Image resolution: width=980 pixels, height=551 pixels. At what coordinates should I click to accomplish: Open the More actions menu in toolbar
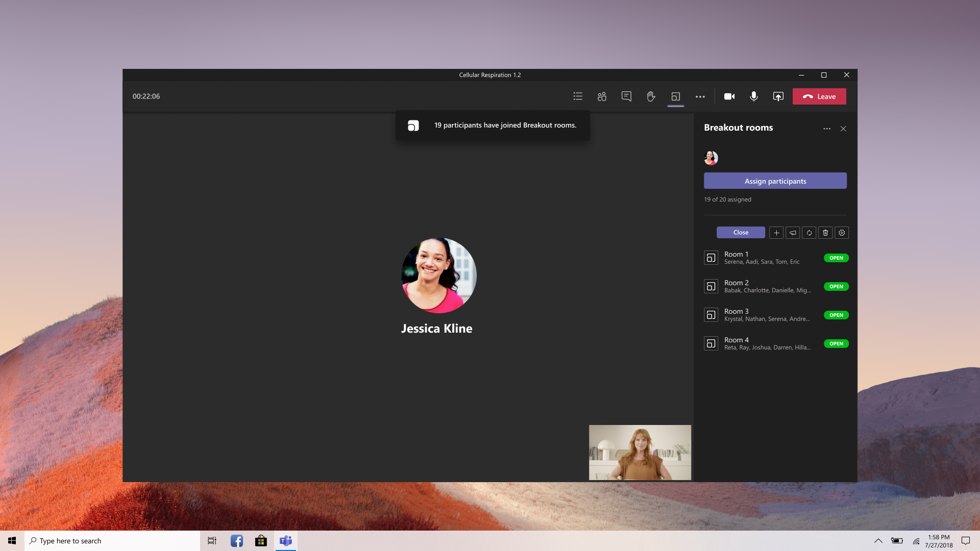(x=700, y=96)
